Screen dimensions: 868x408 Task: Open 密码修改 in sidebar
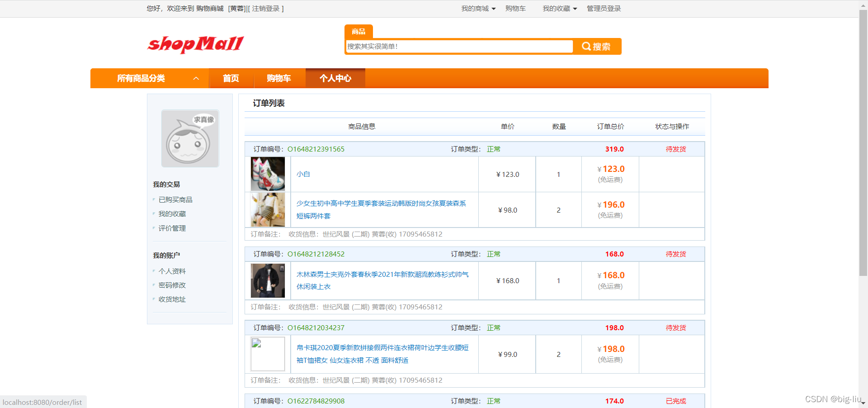coord(172,285)
